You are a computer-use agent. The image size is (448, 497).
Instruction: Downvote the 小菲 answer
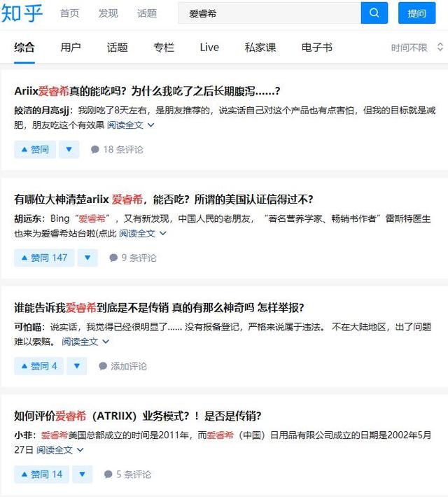tap(82, 475)
